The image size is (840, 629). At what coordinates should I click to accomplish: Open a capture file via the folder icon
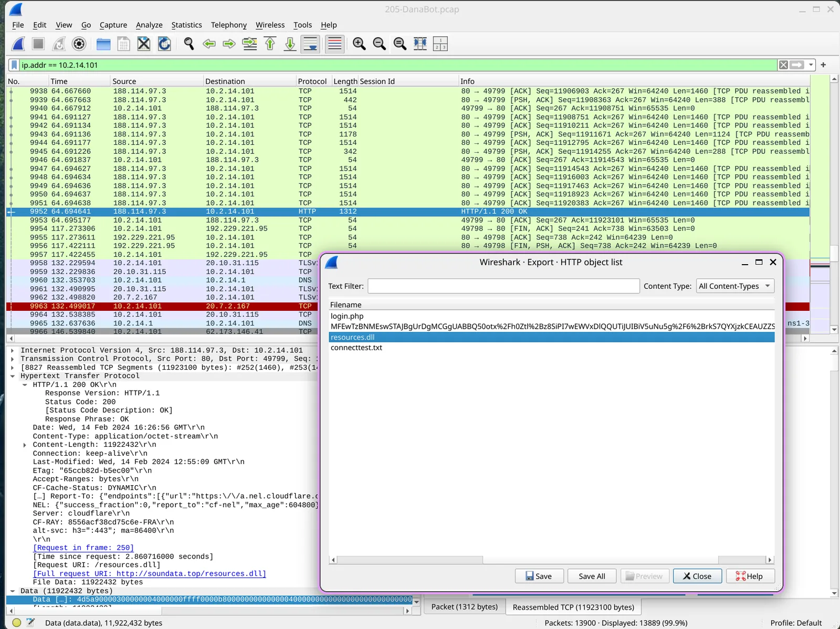(103, 44)
